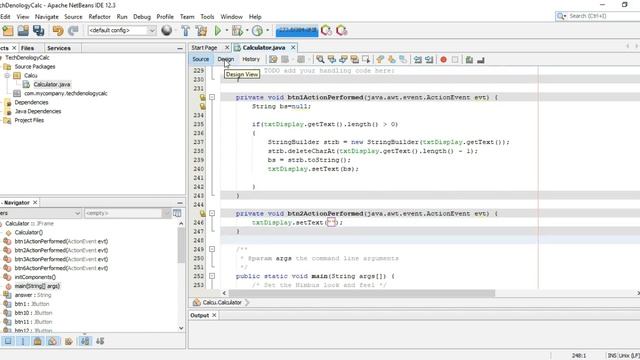The image size is (640, 360).
Task: Click Calcu.Calculator breadcrumb
Action: tap(222, 302)
